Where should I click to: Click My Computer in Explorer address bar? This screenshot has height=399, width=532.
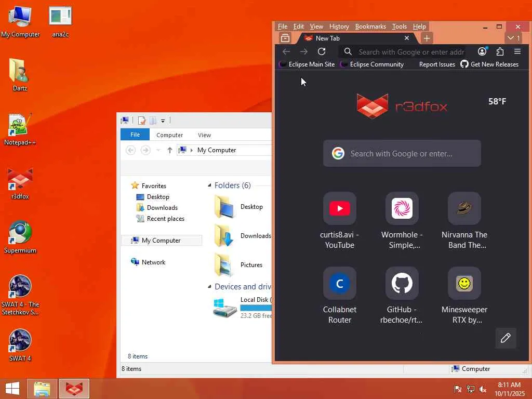point(217,150)
